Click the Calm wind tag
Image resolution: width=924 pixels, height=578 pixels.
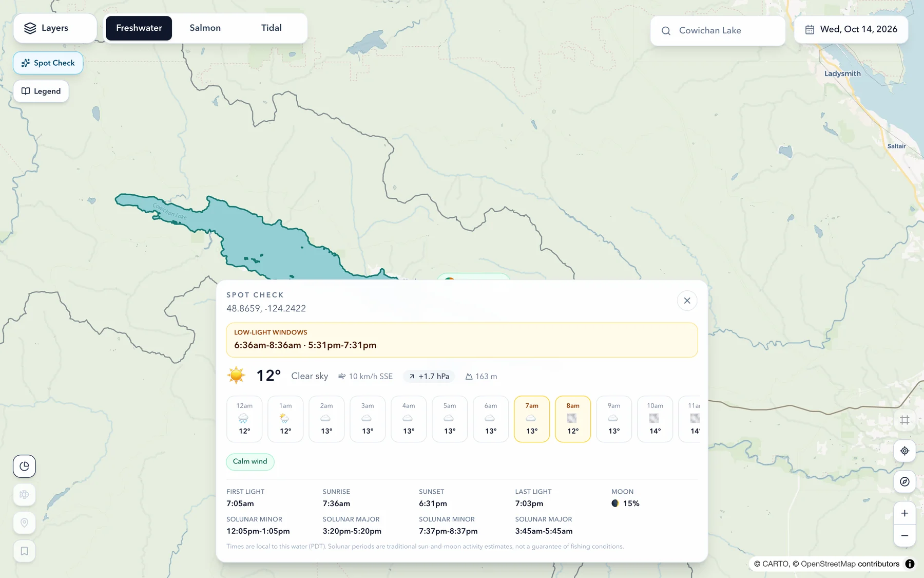point(250,461)
